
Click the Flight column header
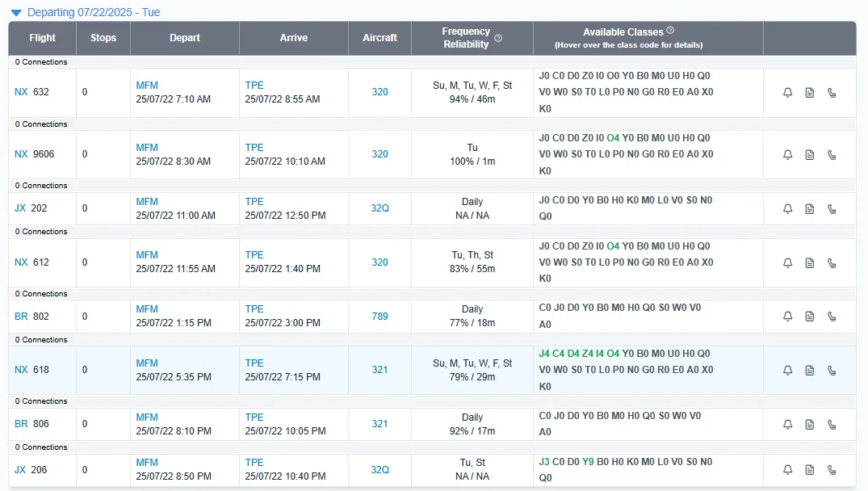(x=42, y=38)
